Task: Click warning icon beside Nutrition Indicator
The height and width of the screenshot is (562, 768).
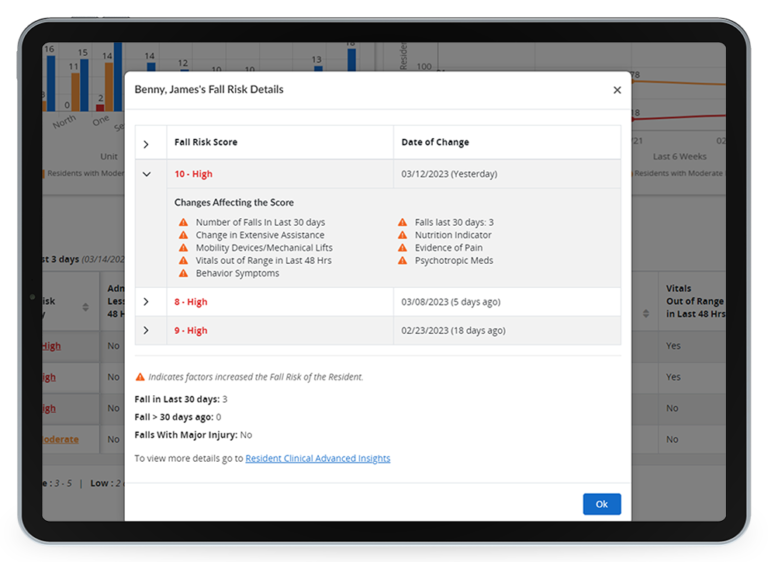Action: [x=402, y=235]
